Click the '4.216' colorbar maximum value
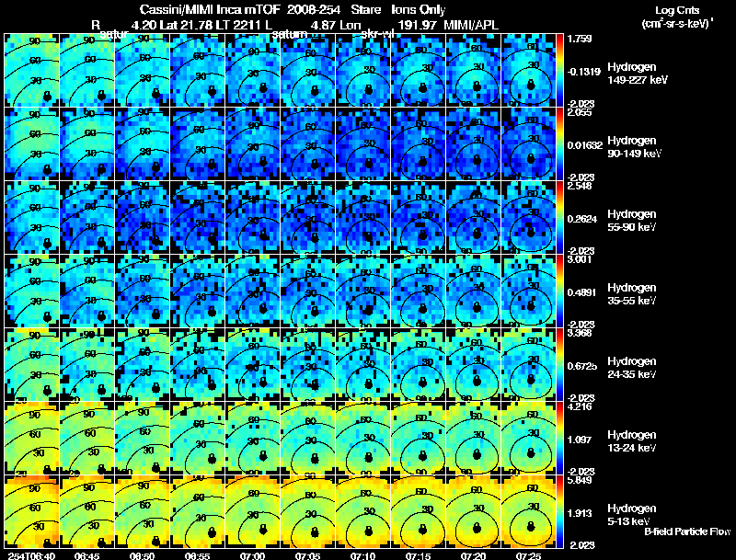Screen dimensions: 736x560 [580, 406]
